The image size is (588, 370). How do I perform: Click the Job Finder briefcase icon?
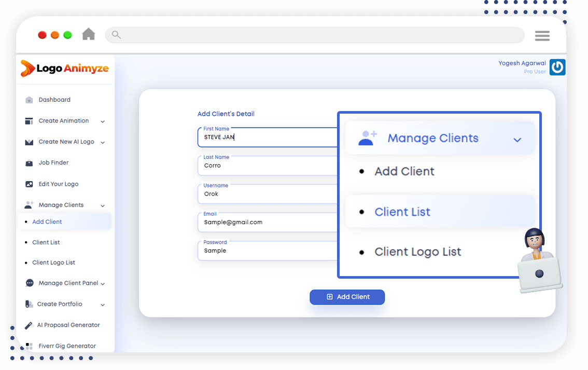[29, 163]
